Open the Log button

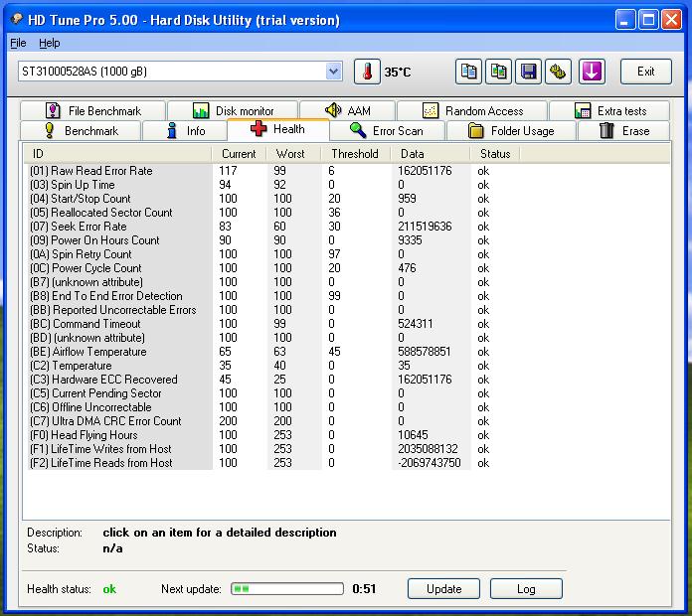(526, 588)
